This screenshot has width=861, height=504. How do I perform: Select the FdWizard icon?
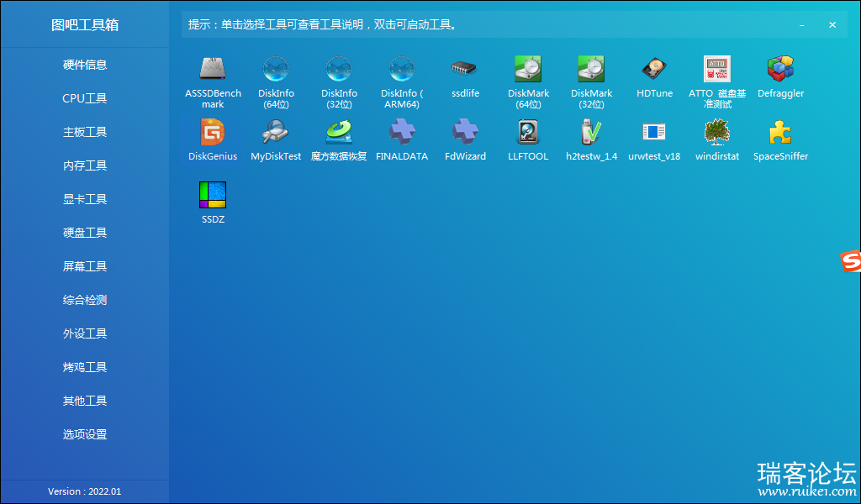(x=465, y=132)
